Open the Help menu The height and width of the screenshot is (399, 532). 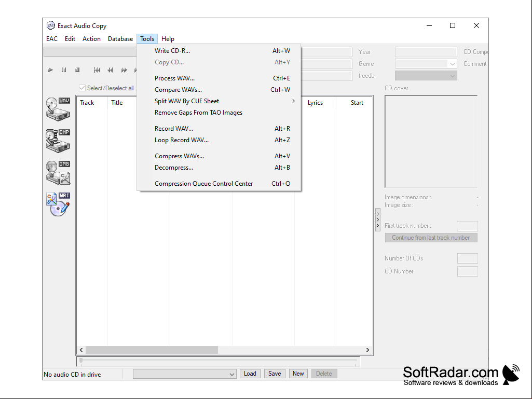click(x=168, y=39)
